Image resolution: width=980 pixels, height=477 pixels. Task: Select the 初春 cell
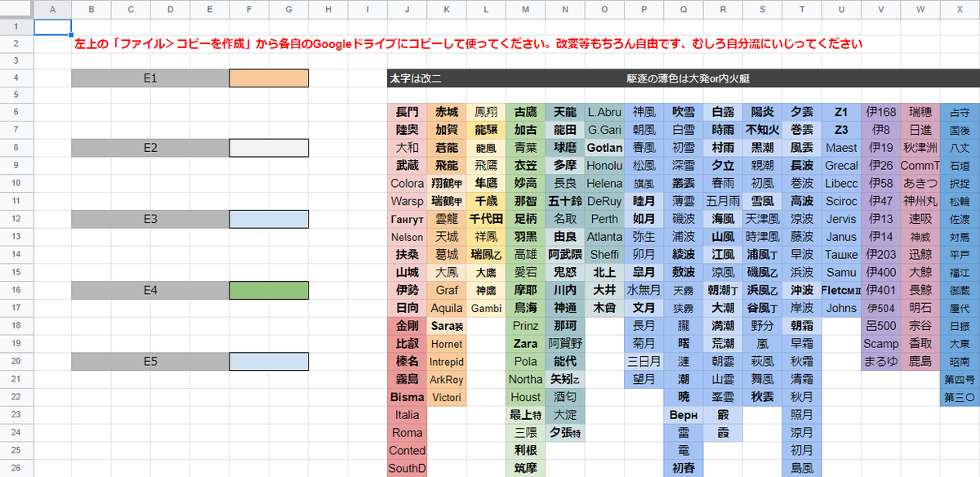tap(683, 468)
